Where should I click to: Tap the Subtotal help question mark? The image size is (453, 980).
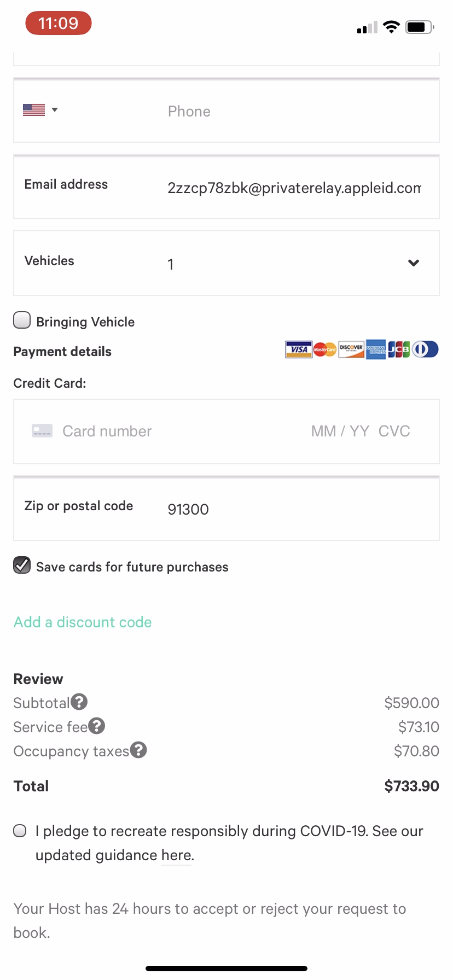click(79, 702)
